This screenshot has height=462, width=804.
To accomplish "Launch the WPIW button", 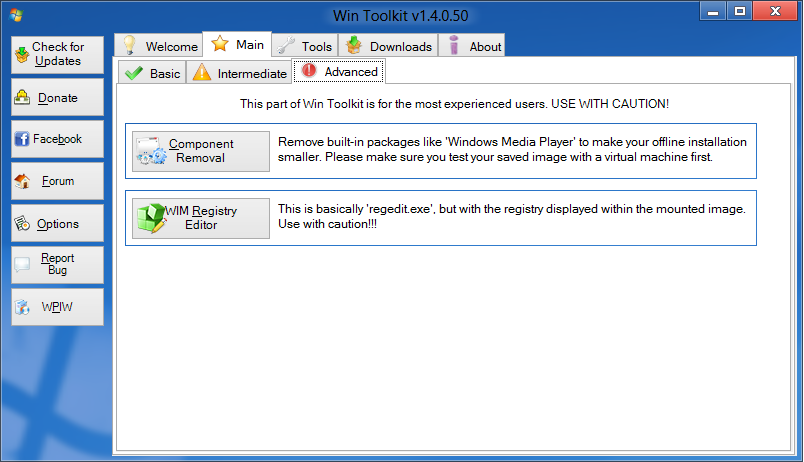I will (x=57, y=307).
